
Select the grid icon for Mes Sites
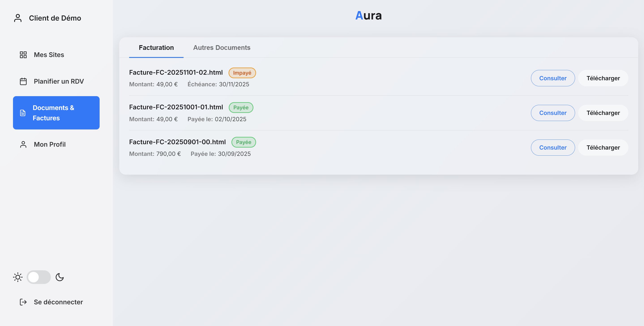pos(23,55)
